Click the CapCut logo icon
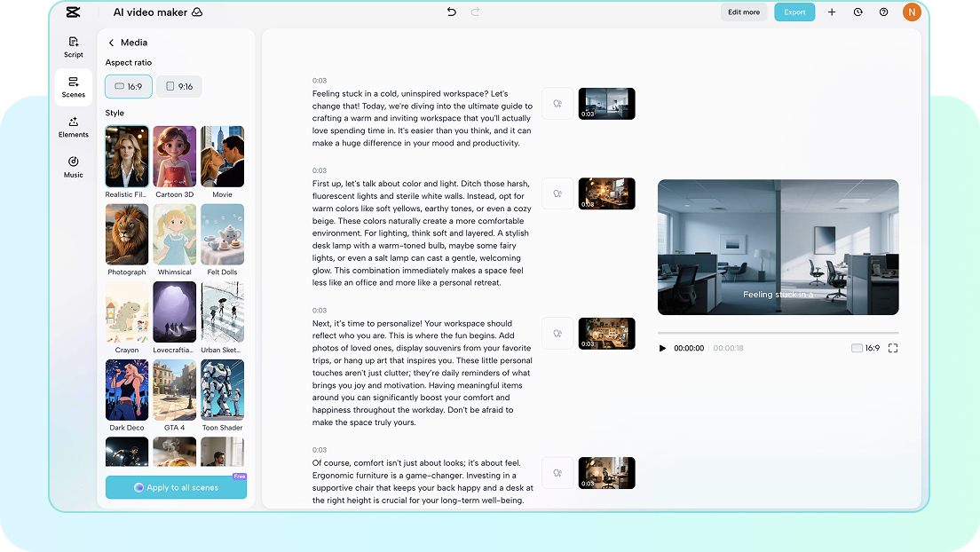The height and width of the screenshot is (552, 980). (73, 12)
